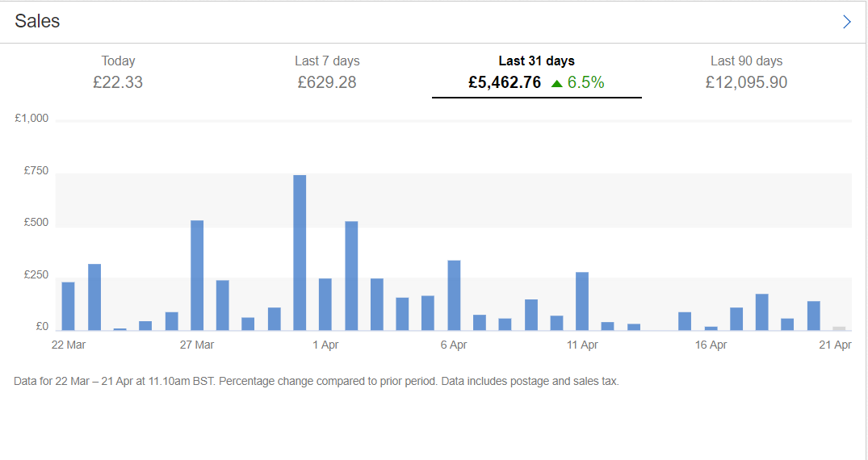
Task: Click the £12,095.90 ninety-day total
Action: click(746, 82)
